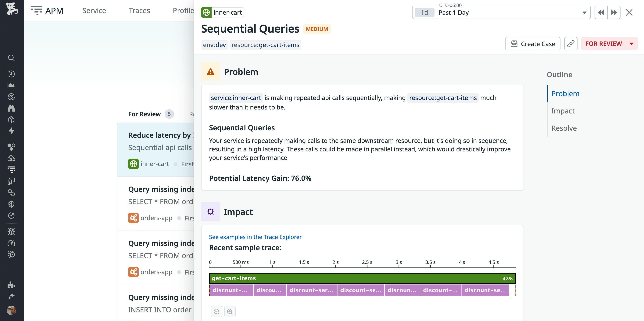Viewport: 644px width, 321px height.
Task: Click the bug icon in the sidebar
Action: tap(11, 231)
